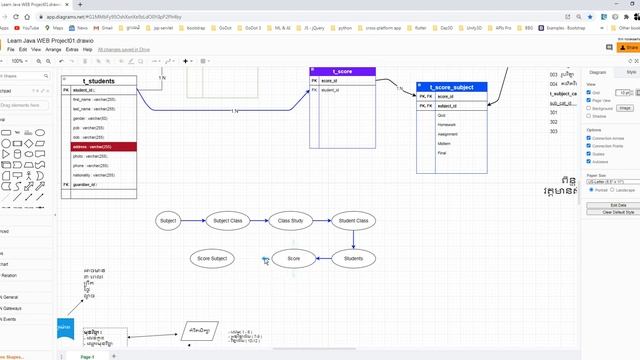The height and width of the screenshot is (360, 640).
Task: Pick the document shape in palette
Action: point(40,154)
